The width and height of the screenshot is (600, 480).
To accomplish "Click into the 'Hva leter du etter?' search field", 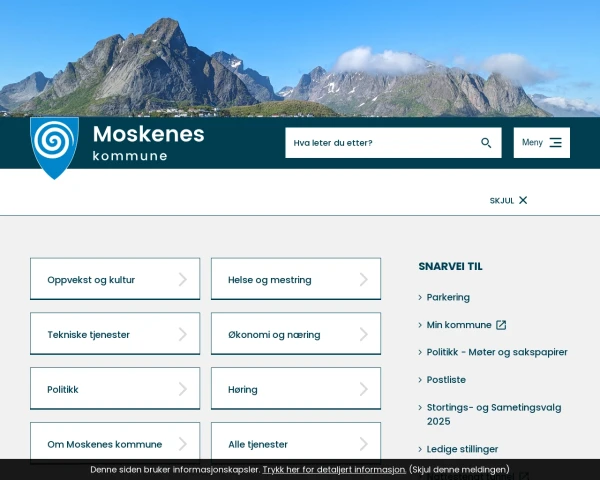I will point(380,143).
